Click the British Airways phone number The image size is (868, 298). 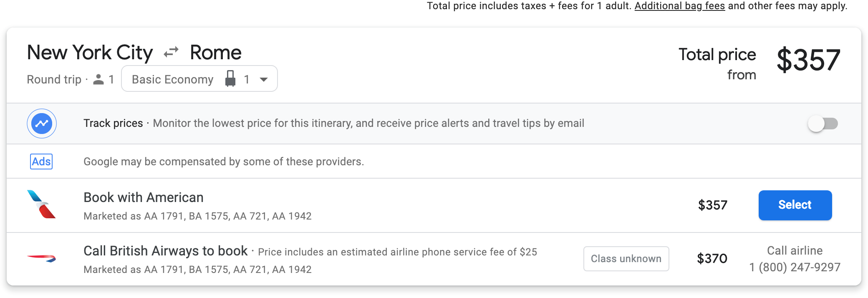(795, 267)
